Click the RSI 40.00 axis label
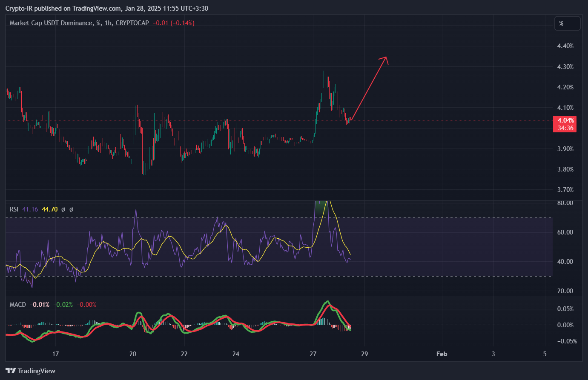 (x=565, y=262)
